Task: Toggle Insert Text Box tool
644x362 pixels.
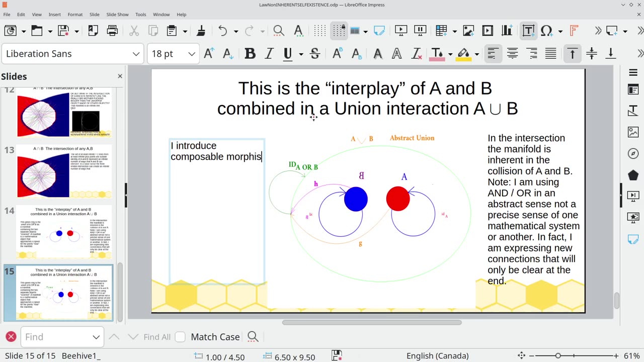Action: [x=528, y=31]
